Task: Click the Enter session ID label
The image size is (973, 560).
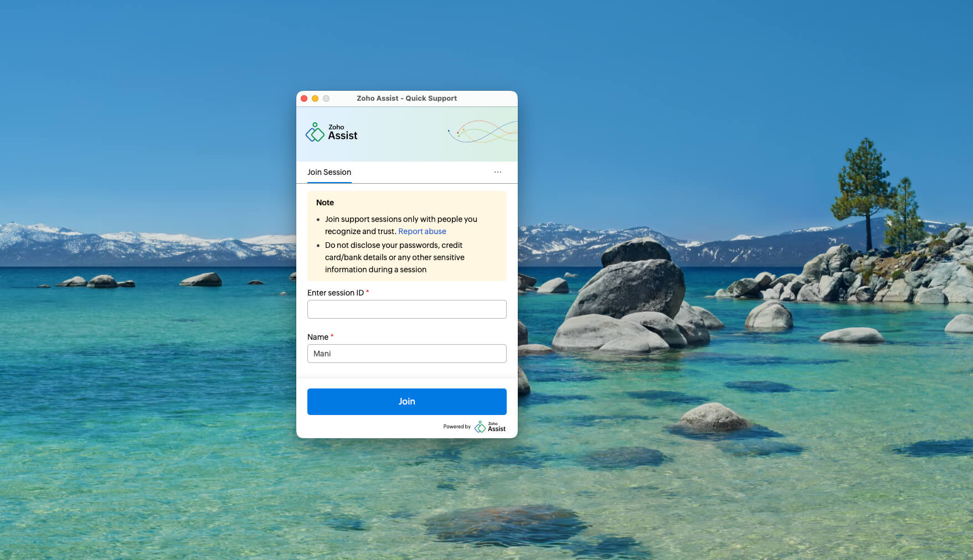Action: 336,293
